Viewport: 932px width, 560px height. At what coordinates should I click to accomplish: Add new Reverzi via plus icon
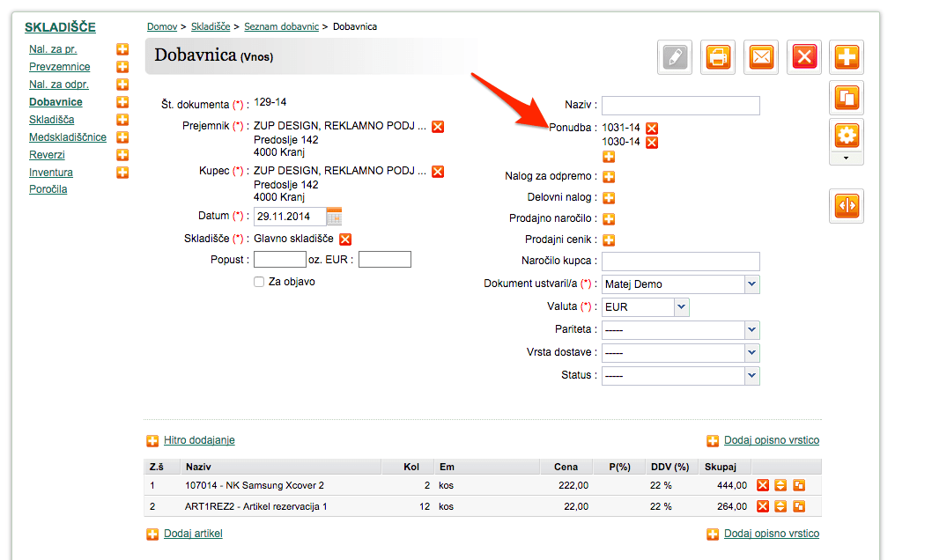(122, 155)
